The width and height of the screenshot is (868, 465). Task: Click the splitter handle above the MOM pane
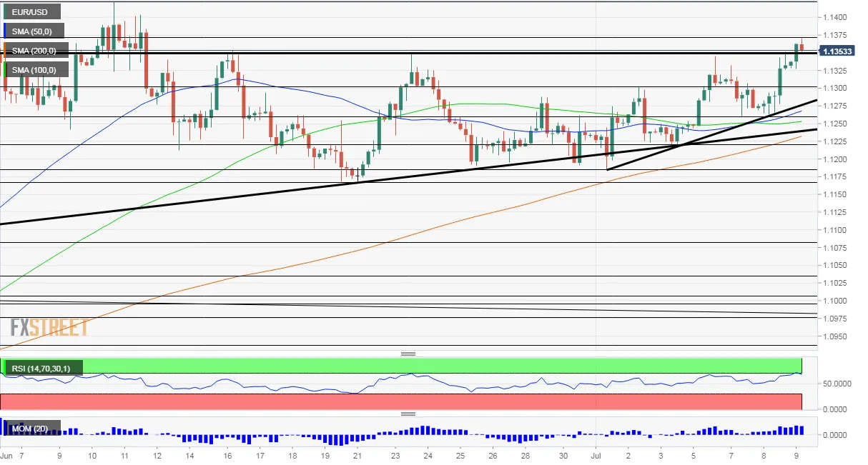408,414
